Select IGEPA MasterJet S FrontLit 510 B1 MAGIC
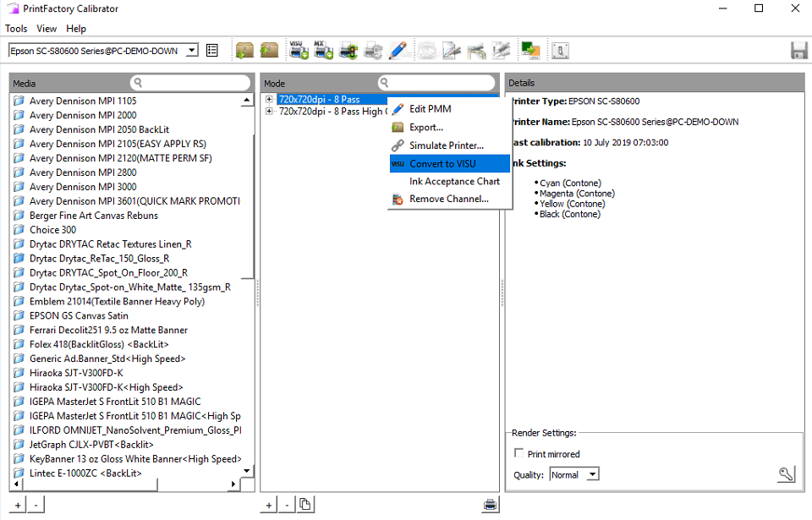 [x=115, y=402]
